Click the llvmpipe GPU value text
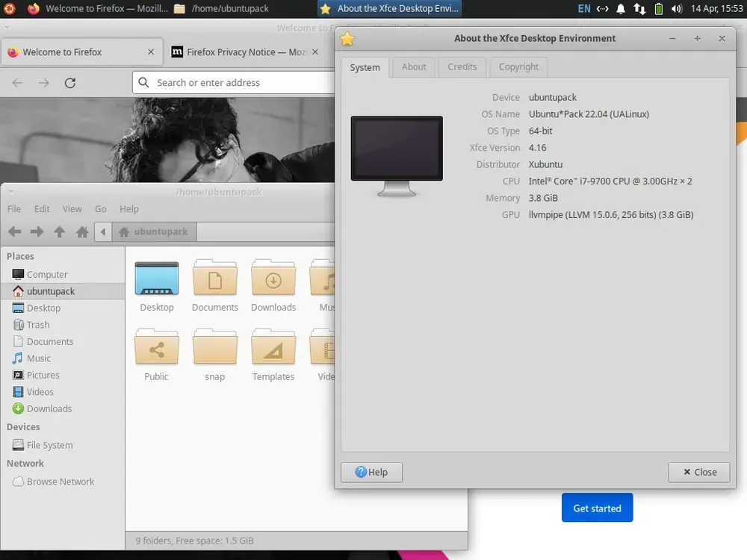The image size is (747, 560). [611, 215]
